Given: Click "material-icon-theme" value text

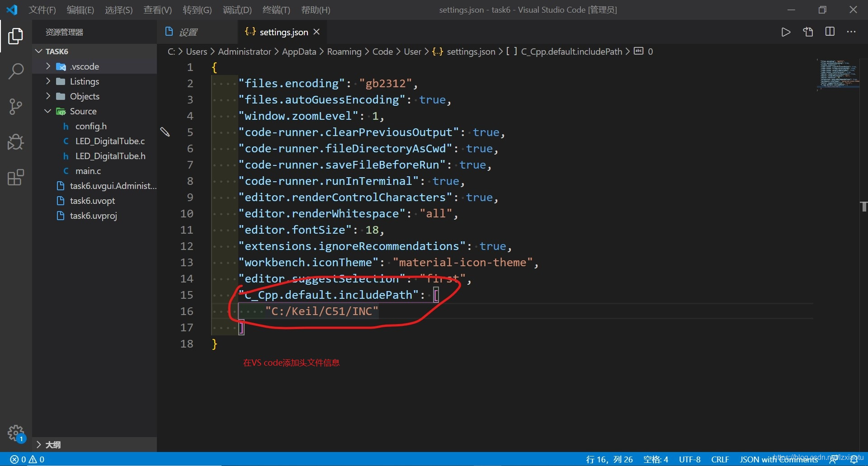Looking at the screenshot, I should click(x=462, y=262).
